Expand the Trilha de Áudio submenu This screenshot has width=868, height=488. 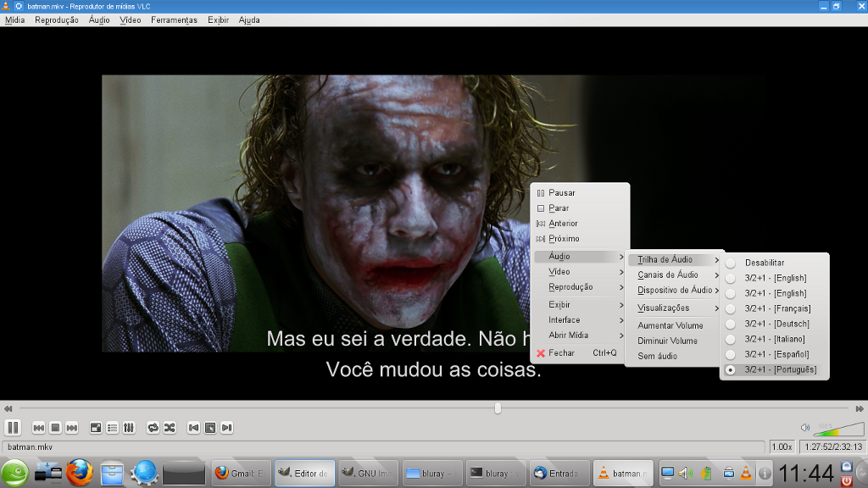674,259
